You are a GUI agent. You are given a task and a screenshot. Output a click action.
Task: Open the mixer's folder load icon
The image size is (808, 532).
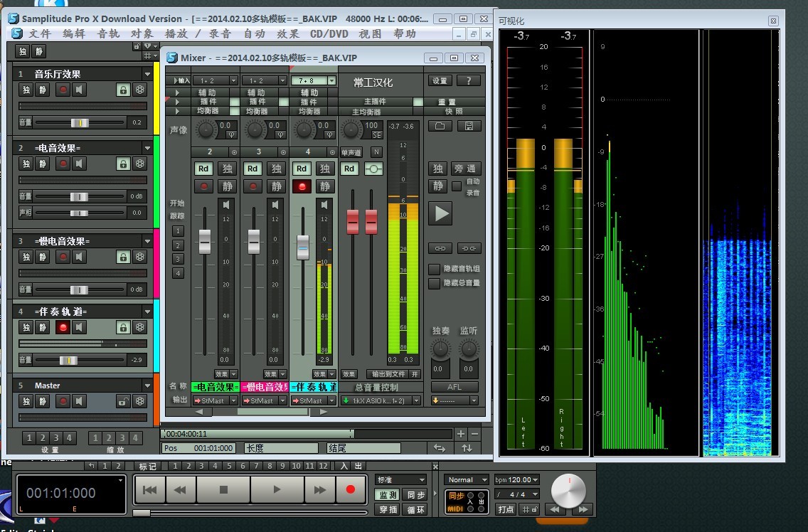[x=440, y=126]
